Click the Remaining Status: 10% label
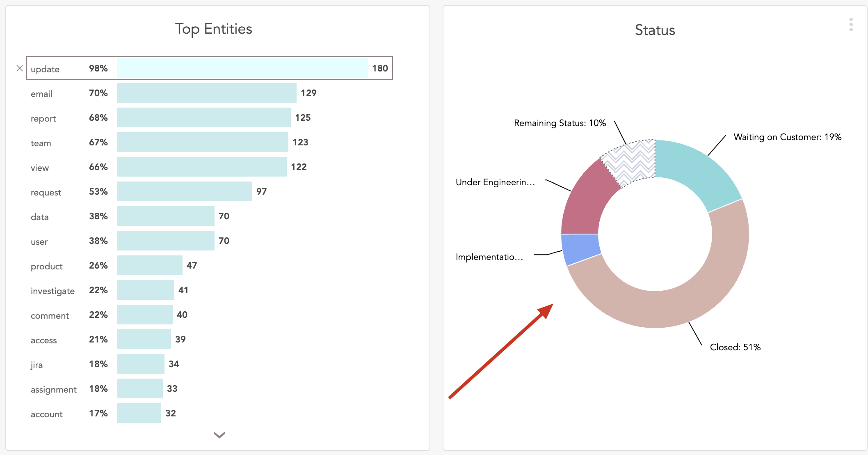This screenshot has width=868, height=455. (x=560, y=123)
